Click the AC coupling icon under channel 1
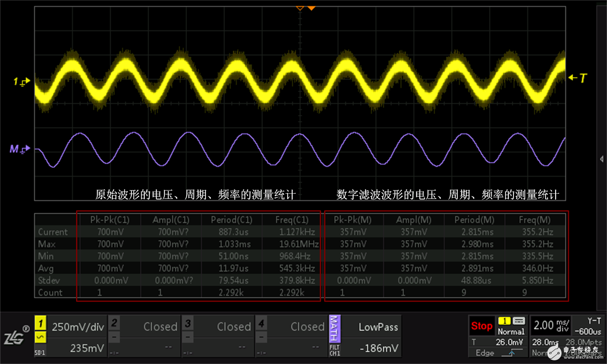This screenshot has width=607, height=364. [40, 336]
